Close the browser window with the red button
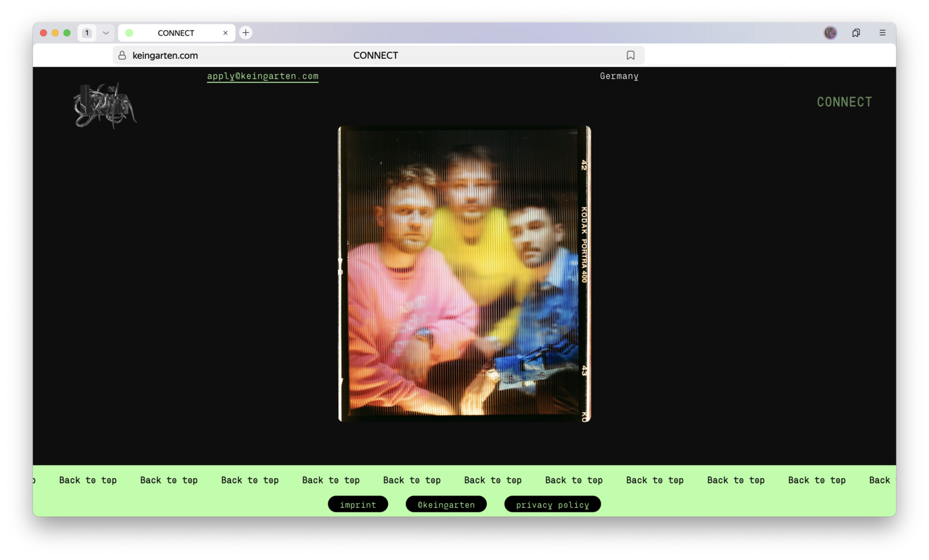929x560 pixels. pos(44,33)
